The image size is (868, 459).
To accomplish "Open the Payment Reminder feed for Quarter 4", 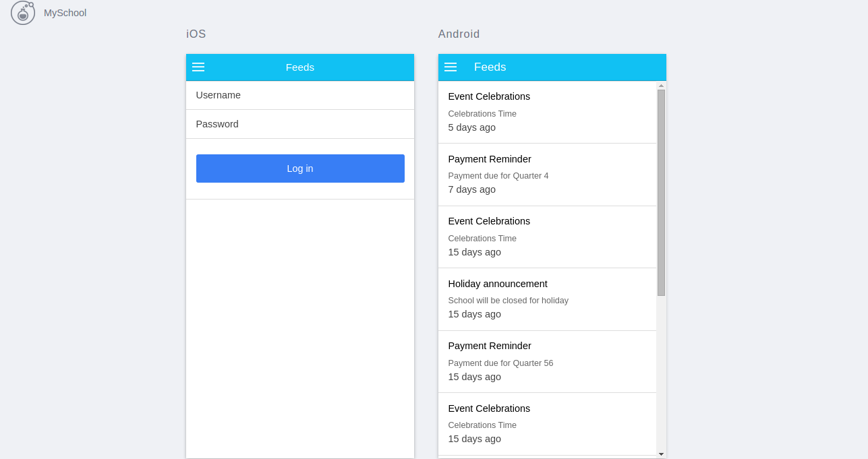I will click(547, 175).
